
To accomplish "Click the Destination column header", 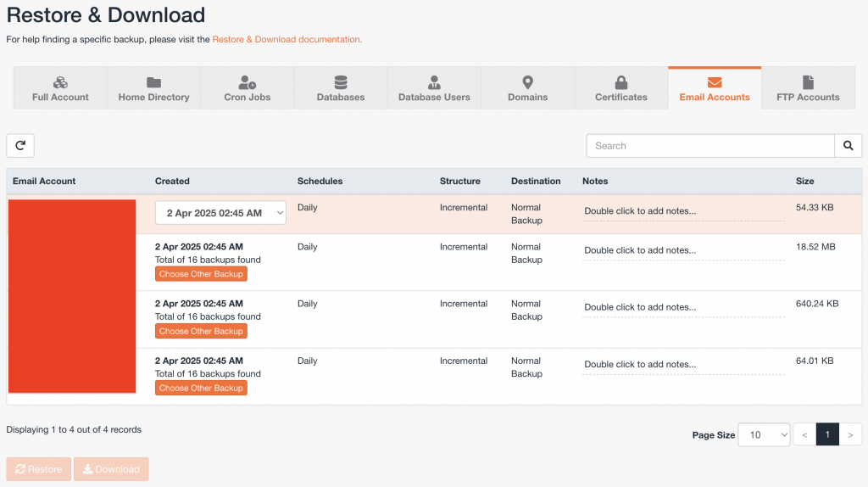I will 536,182.
